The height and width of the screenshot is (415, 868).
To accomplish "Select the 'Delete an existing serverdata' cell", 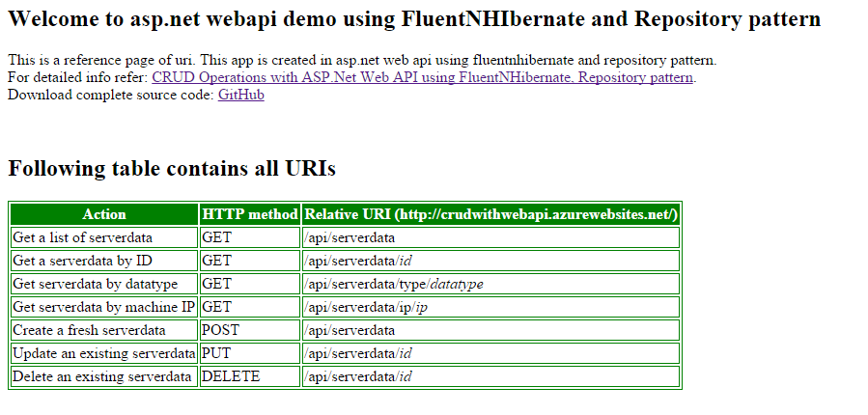I will pos(104,376).
